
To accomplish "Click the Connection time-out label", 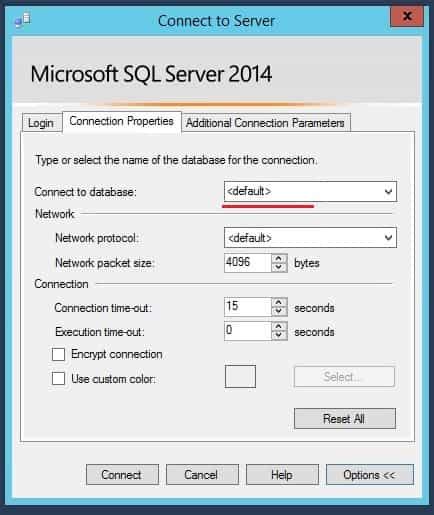I will tap(103, 308).
